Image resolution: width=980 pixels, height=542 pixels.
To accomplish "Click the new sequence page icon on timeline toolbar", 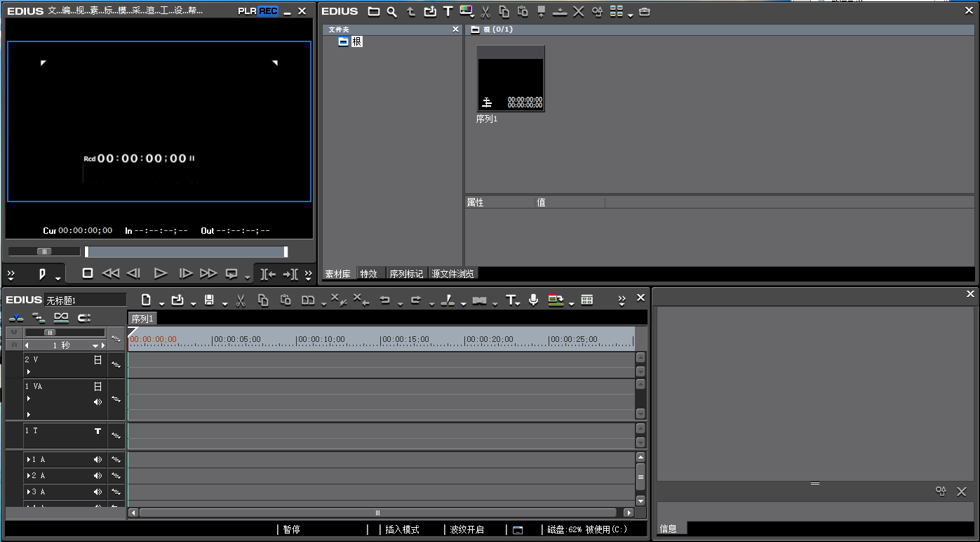I will tap(146, 300).
